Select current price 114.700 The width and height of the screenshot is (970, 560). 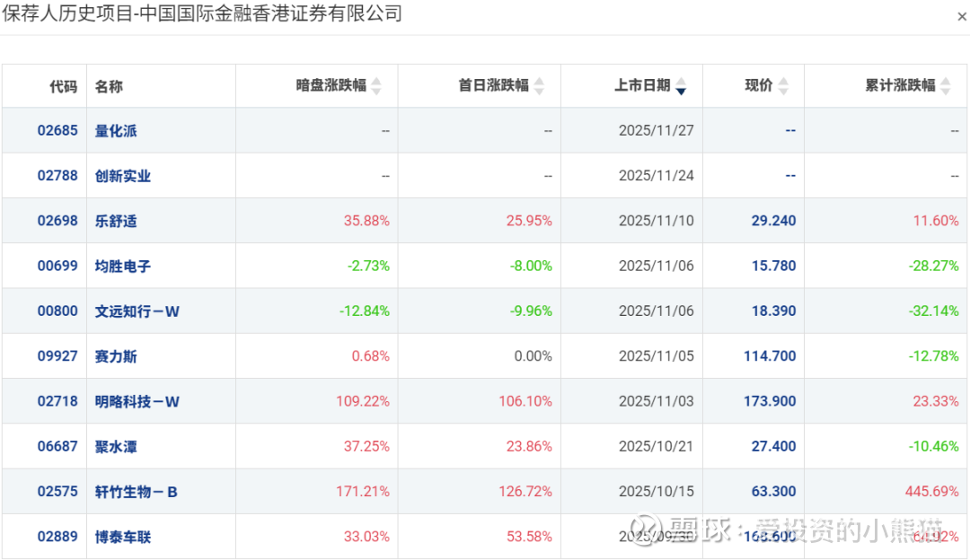[x=770, y=356]
